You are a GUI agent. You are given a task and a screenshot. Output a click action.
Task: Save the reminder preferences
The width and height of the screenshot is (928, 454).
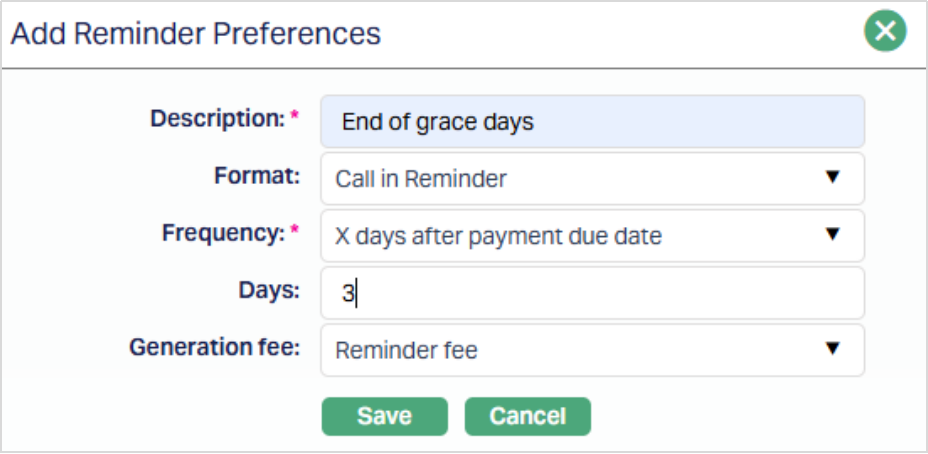click(x=385, y=416)
